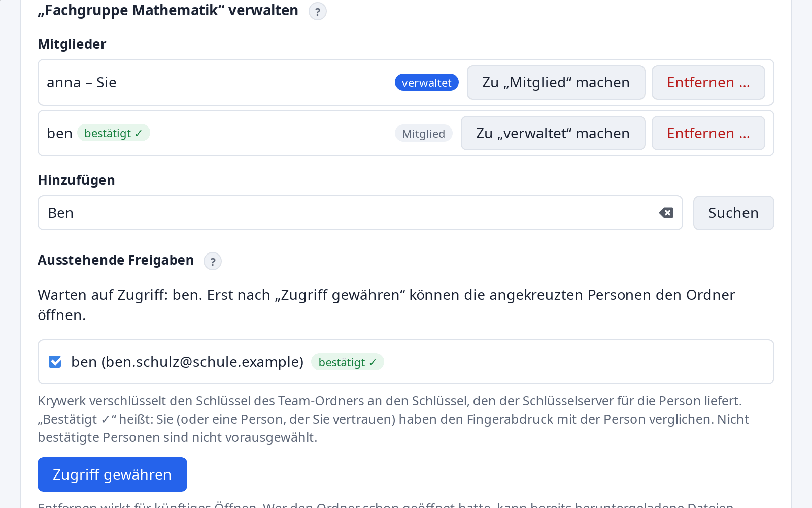Click the Zugriff gewähren button

(112, 474)
